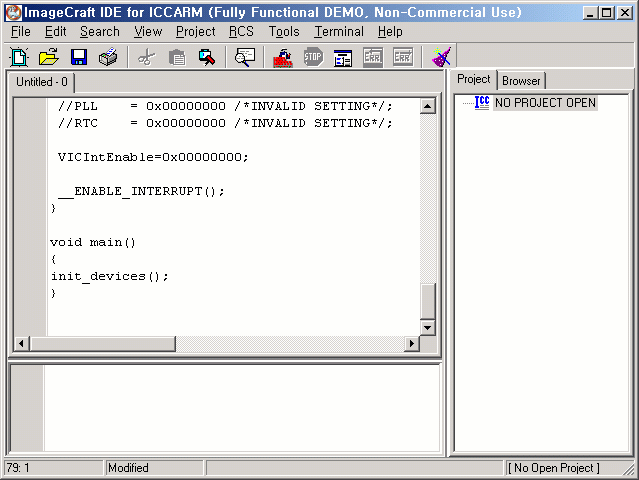Click inside the bottom output pane
This screenshot has width=639, height=480.
pos(242,407)
